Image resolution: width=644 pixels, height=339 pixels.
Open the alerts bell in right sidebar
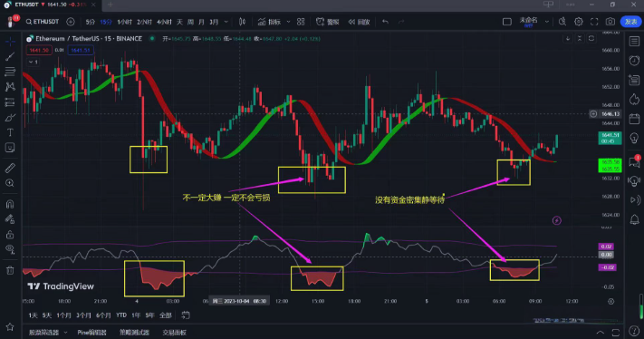click(634, 219)
